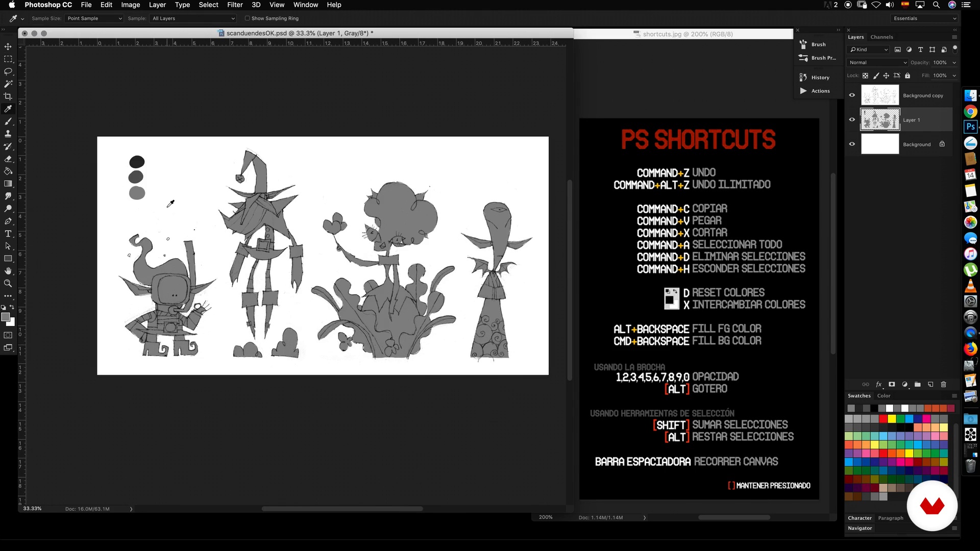Switch to the Color tab
The image size is (980, 551).
pyautogui.click(x=884, y=396)
